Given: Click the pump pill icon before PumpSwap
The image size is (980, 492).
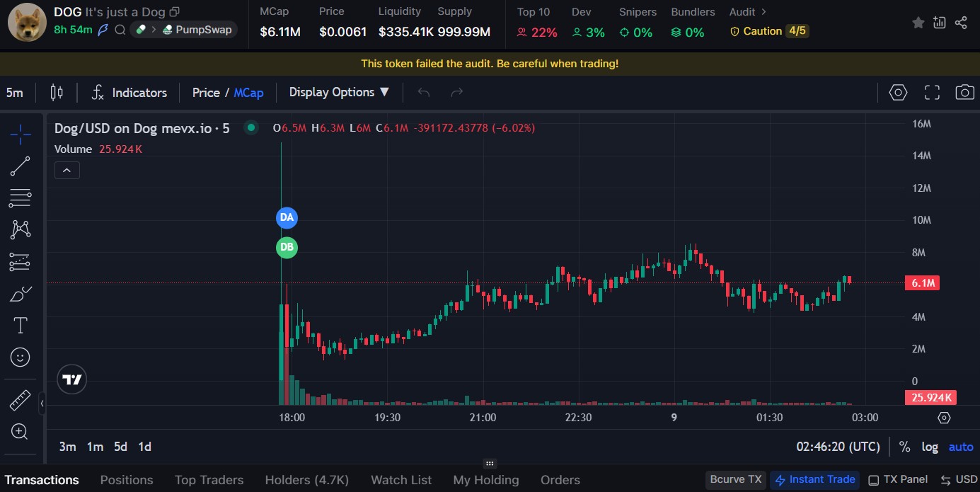Looking at the screenshot, I should click(141, 30).
